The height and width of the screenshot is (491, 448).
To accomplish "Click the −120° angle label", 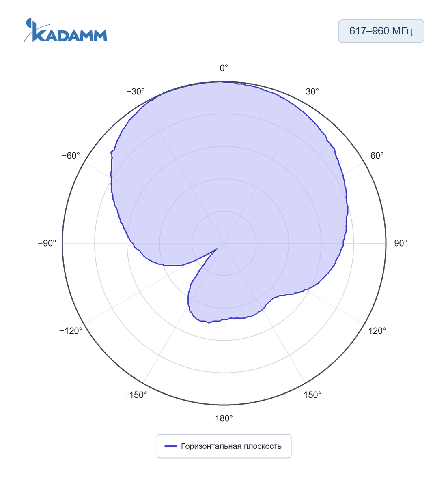I will 71,331.
